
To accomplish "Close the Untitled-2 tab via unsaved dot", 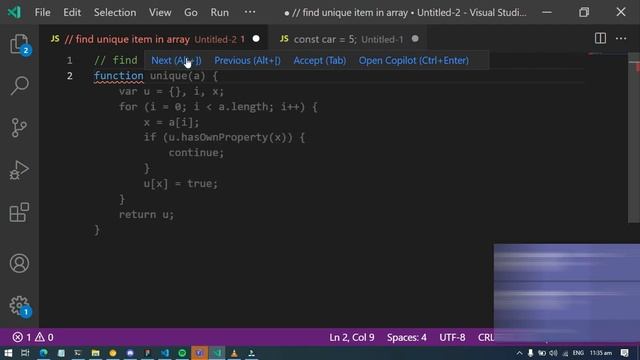I will pos(256,39).
